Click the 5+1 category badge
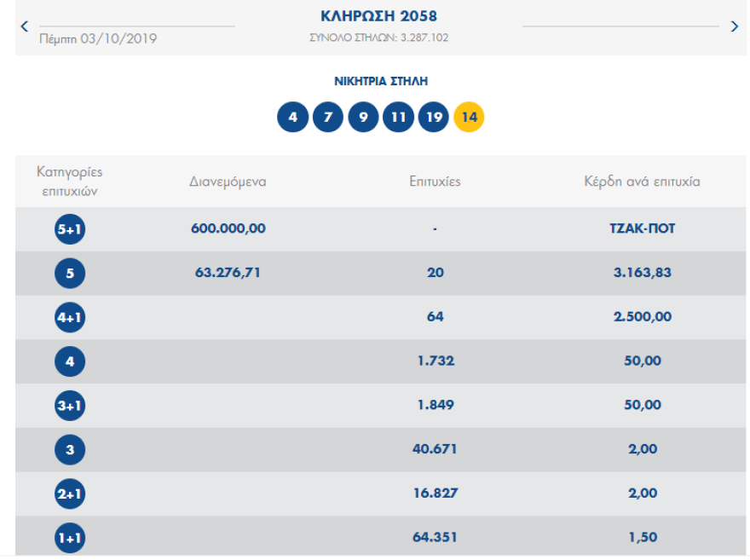This screenshot has height=560, width=750. coord(70,229)
